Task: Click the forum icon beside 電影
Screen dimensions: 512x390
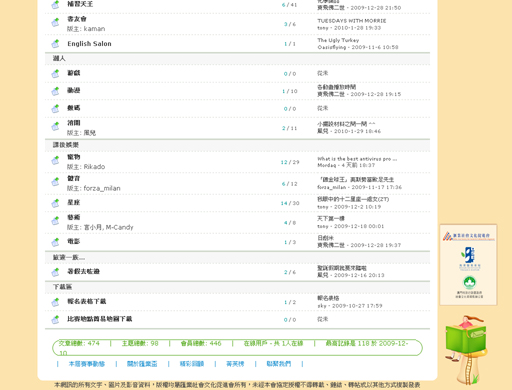Action: pos(55,242)
